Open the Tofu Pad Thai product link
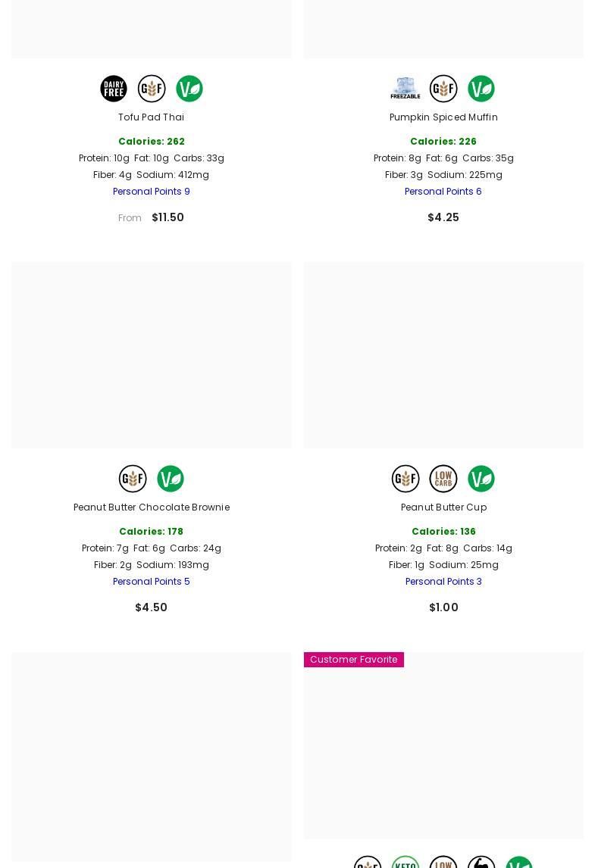Screen dimensions: 595x868 click(151, 117)
